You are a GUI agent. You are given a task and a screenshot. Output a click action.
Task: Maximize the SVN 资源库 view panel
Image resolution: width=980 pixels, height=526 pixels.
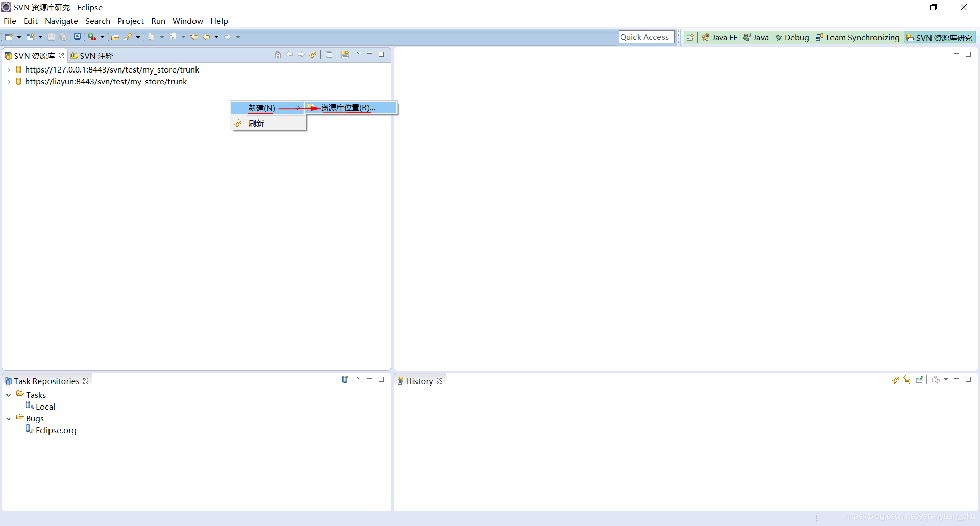point(381,54)
